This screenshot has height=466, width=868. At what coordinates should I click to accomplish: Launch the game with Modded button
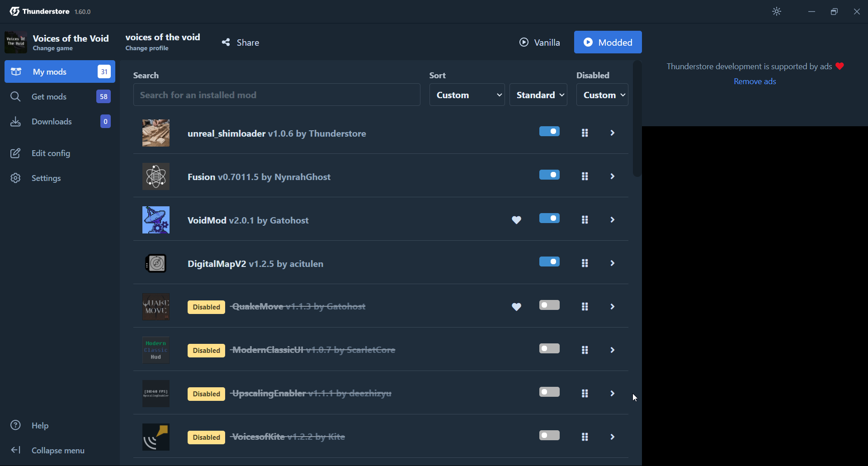tap(608, 42)
